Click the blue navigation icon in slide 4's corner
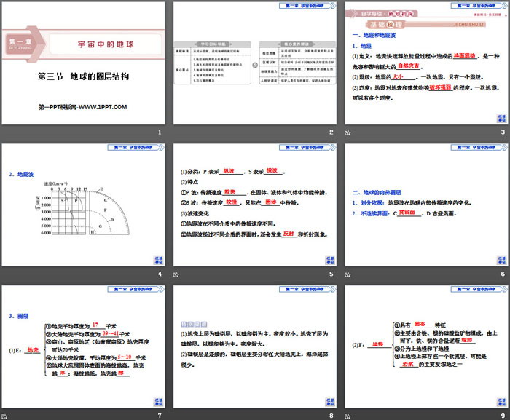 [x=158, y=261]
